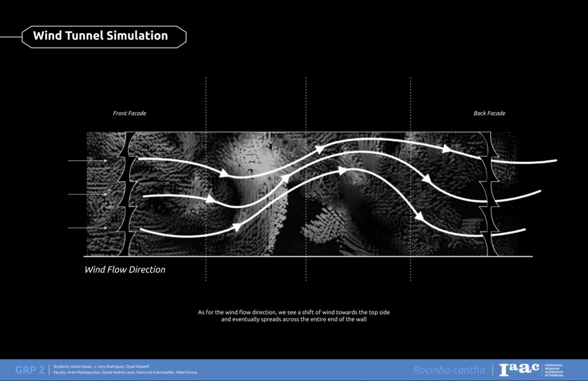
Task: Click the wind shift description paragraph
Action: click(294, 315)
